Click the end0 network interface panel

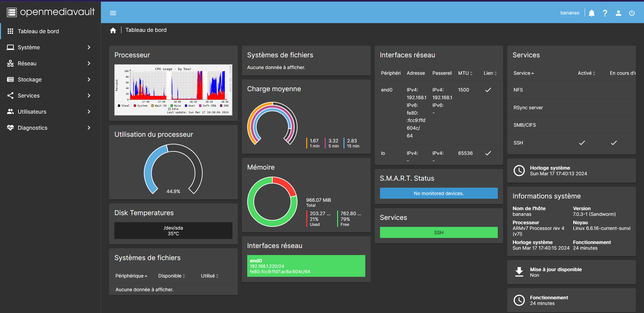click(306, 266)
